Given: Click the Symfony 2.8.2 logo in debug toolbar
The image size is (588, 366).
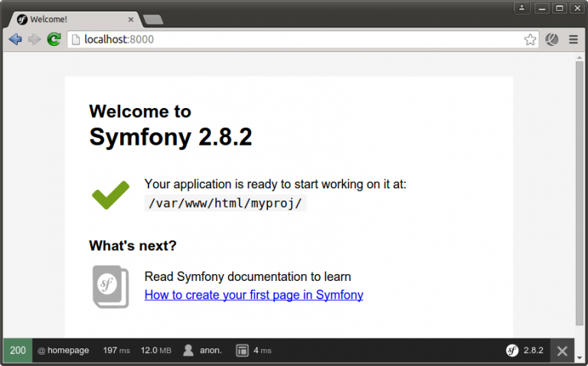Looking at the screenshot, I should coord(513,351).
